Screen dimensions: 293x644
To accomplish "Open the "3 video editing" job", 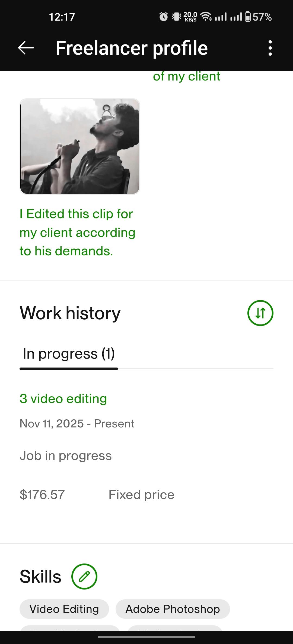I will click(x=63, y=399).
